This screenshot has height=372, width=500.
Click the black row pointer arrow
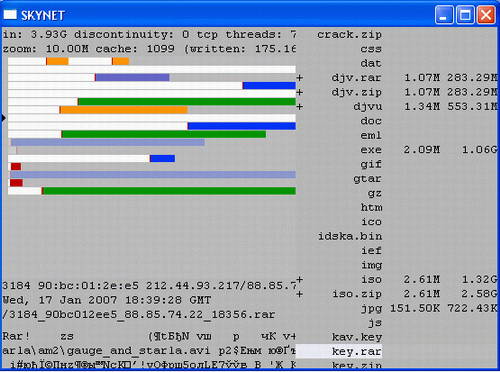point(4,118)
